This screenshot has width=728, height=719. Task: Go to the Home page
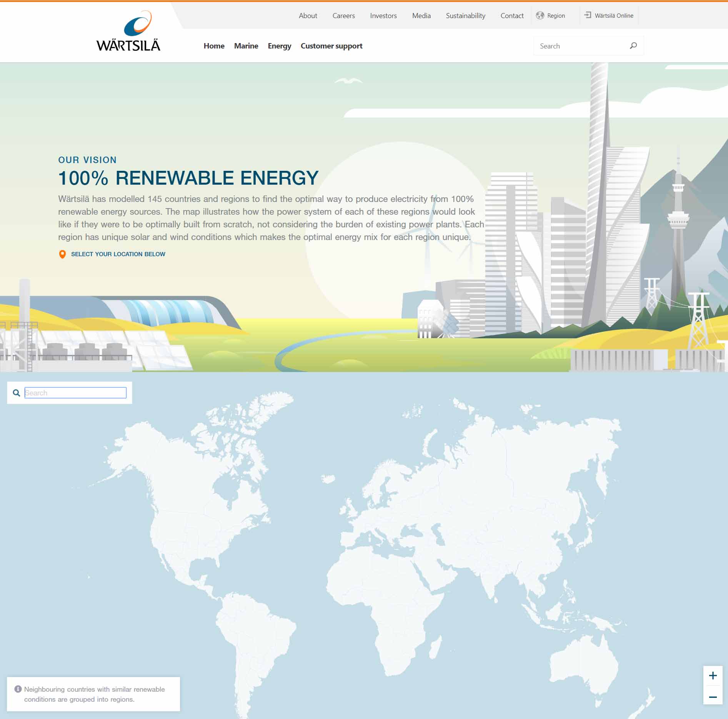click(x=214, y=46)
